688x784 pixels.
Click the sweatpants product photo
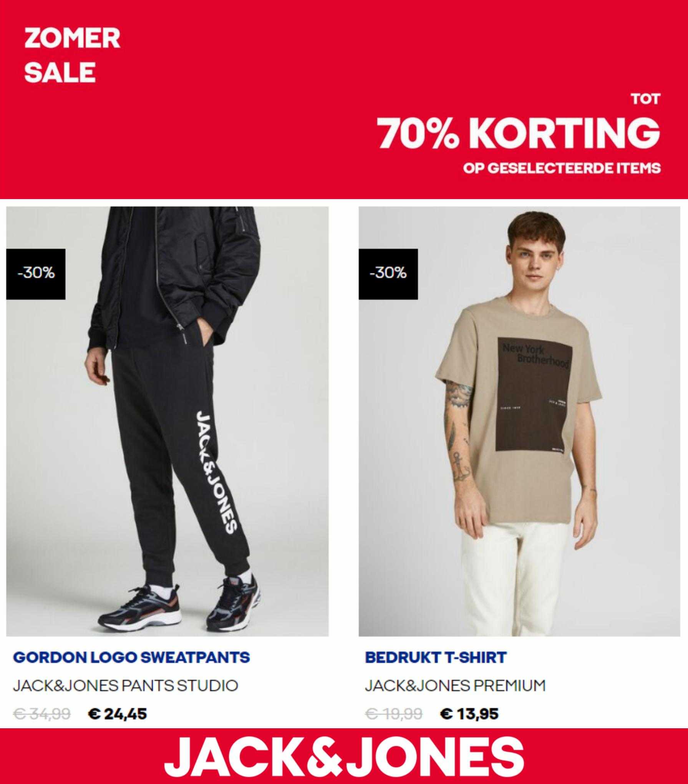(x=167, y=422)
